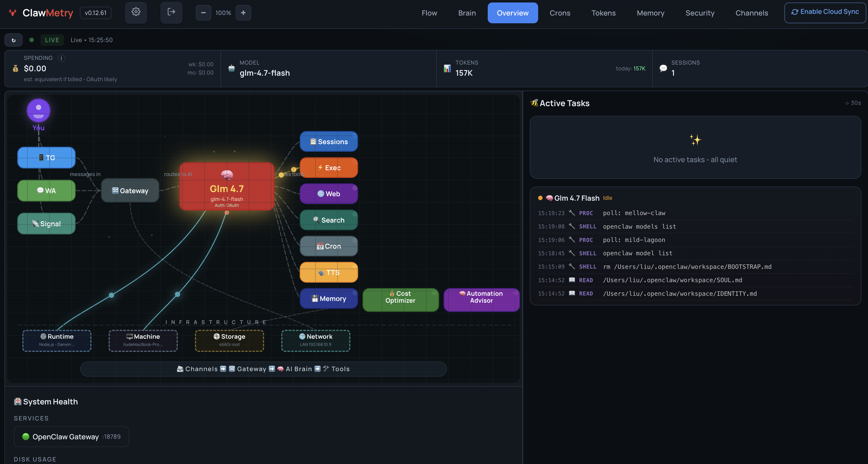The image size is (868, 464).
Task: Expand the Storage infrastructure box
Action: pos(229,341)
